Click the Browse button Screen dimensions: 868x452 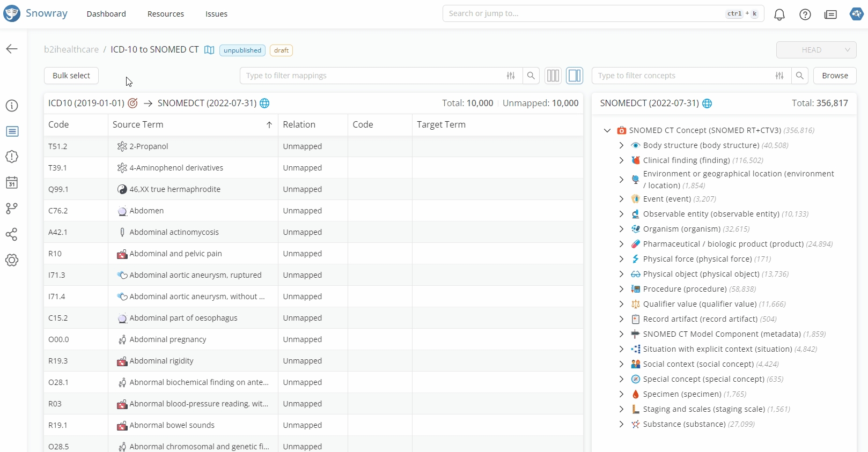tap(835, 76)
